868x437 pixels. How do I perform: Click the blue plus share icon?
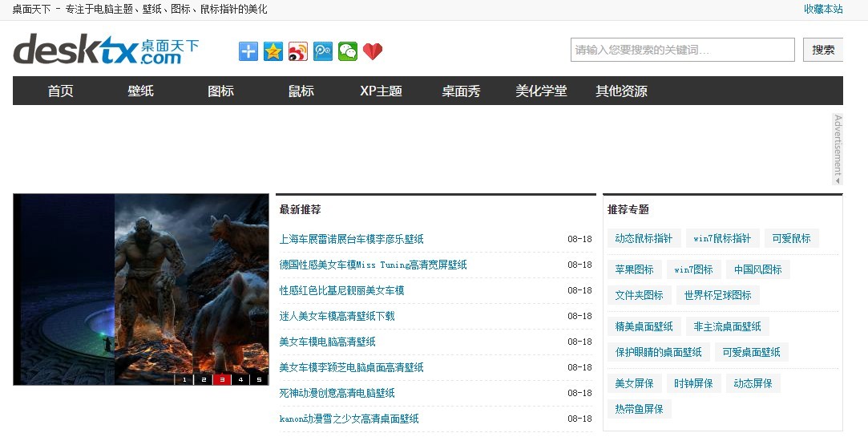coord(248,51)
